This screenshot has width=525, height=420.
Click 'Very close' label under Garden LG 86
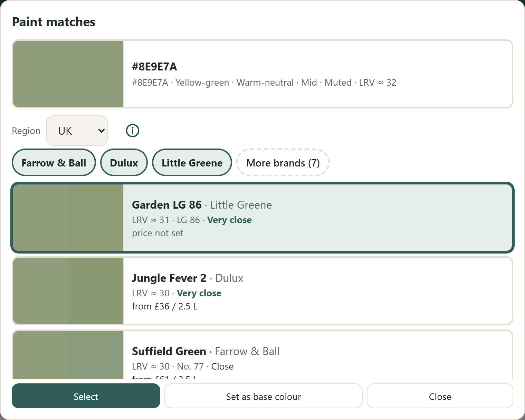[229, 220]
